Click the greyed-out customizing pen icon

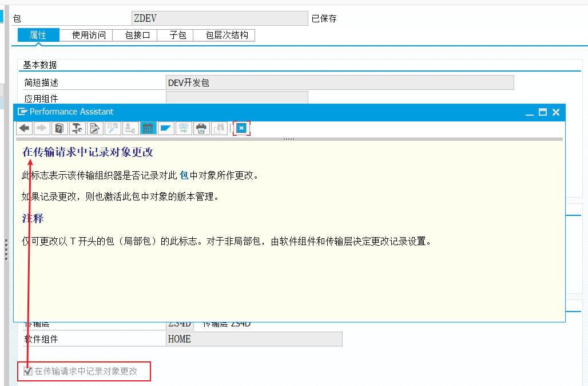[112, 128]
